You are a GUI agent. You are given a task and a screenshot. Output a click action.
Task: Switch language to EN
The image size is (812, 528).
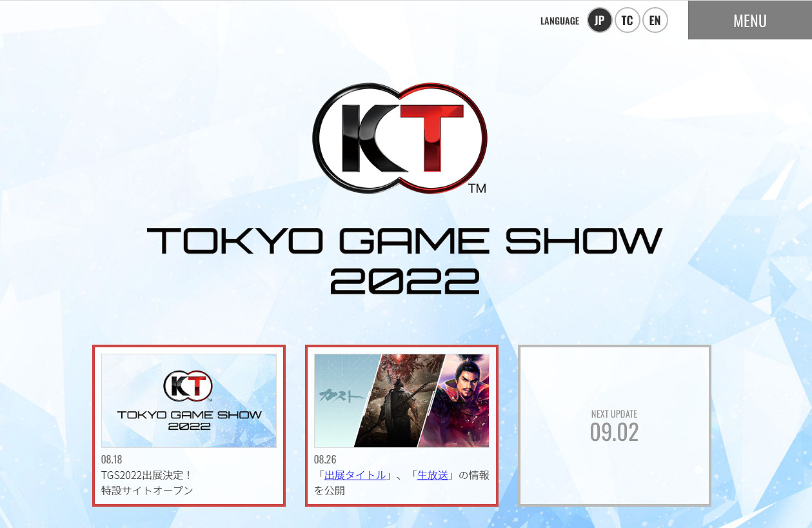click(655, 21)
